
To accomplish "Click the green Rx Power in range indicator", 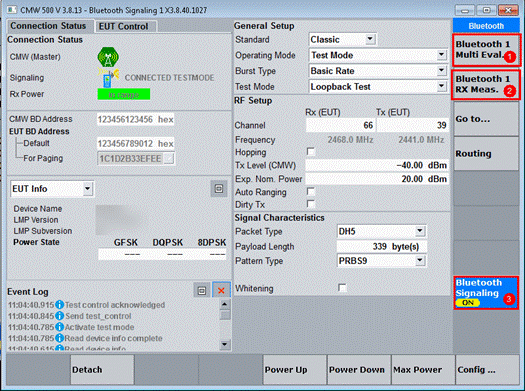I will [124, 94].
